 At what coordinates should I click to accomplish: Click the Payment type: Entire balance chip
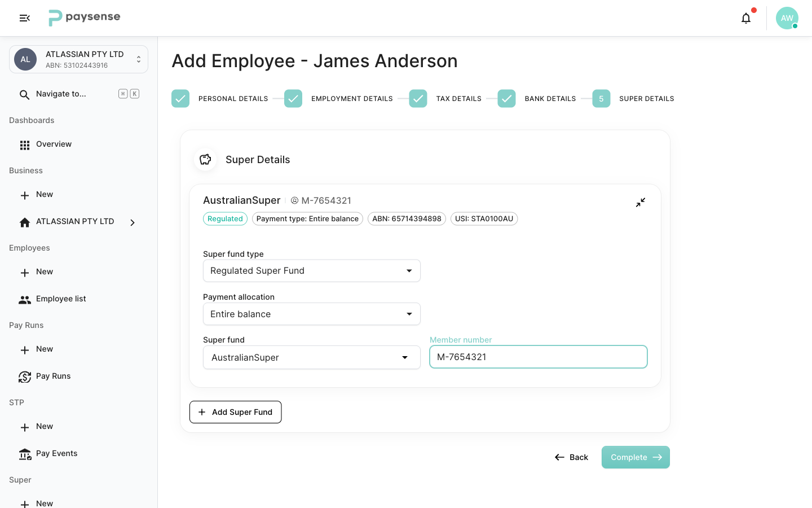[x=307, y=219]
